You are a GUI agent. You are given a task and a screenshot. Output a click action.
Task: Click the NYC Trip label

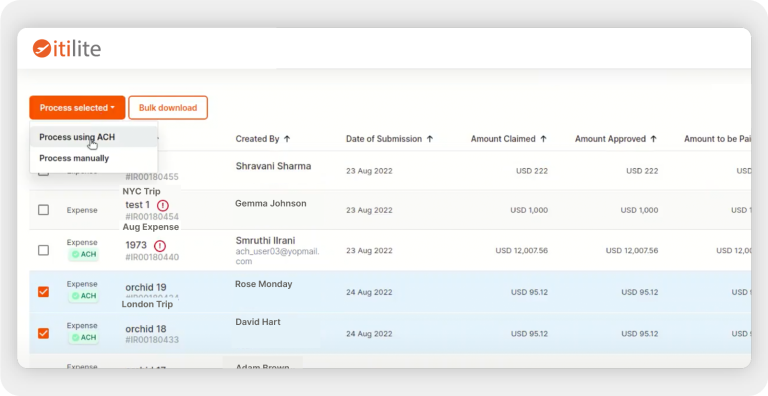[142, 191]
